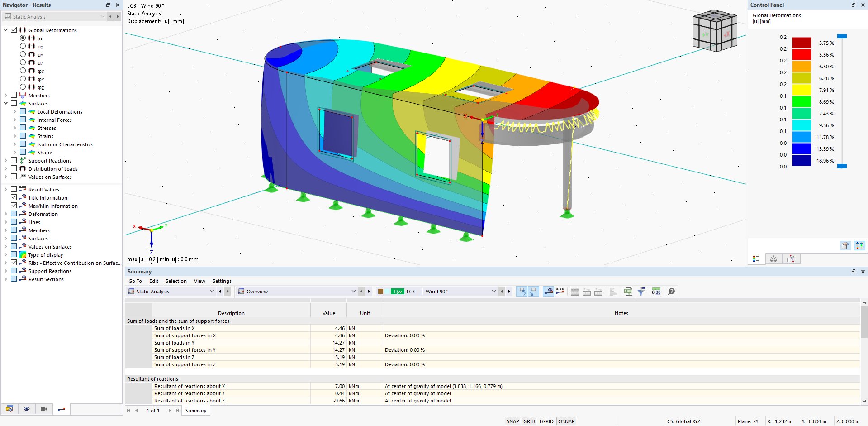Open the result filter funnel icon
The height and width of the screenshot is (426, 868).
tap(641, 292)
